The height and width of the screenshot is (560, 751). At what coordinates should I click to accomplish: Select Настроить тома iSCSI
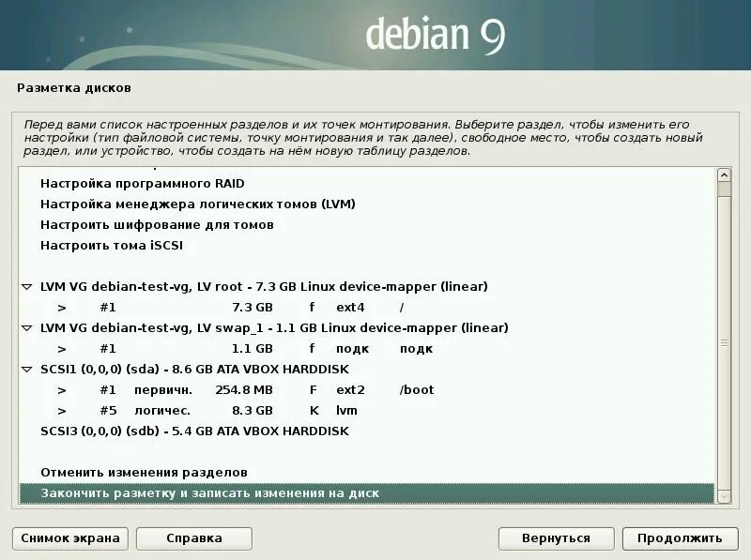(367, 246)
